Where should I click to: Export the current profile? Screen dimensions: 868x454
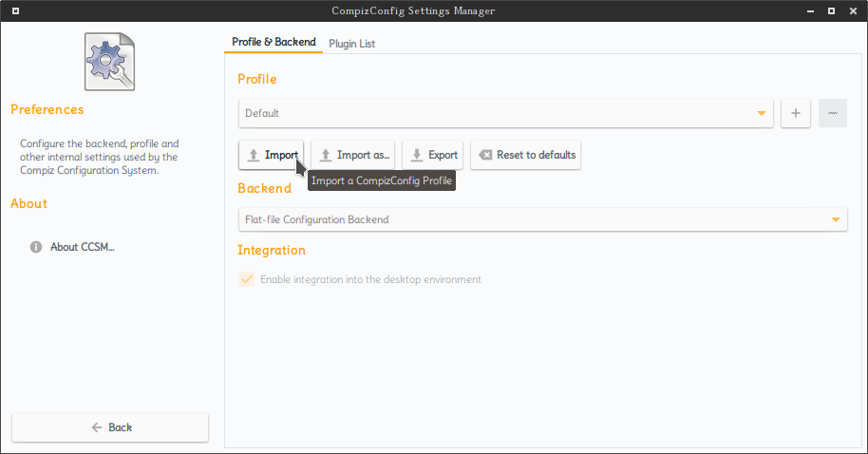coord(433,155)
